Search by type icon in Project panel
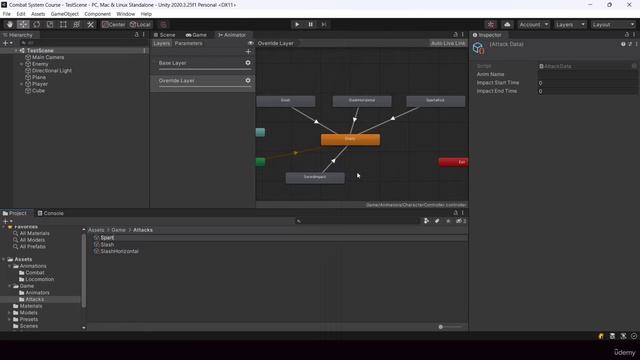This screenshot has height=360, width=640. coord(426,221)
